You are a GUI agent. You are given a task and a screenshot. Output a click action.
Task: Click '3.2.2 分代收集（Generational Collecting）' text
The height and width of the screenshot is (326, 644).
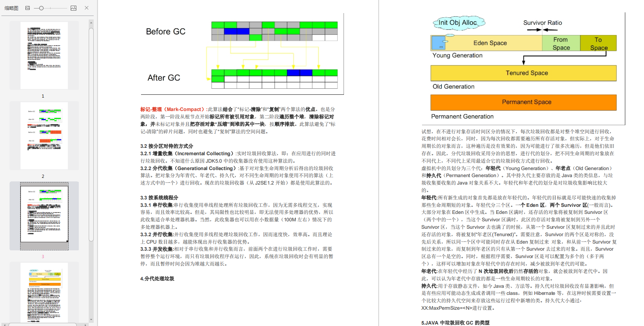click(x=188, y=168)
